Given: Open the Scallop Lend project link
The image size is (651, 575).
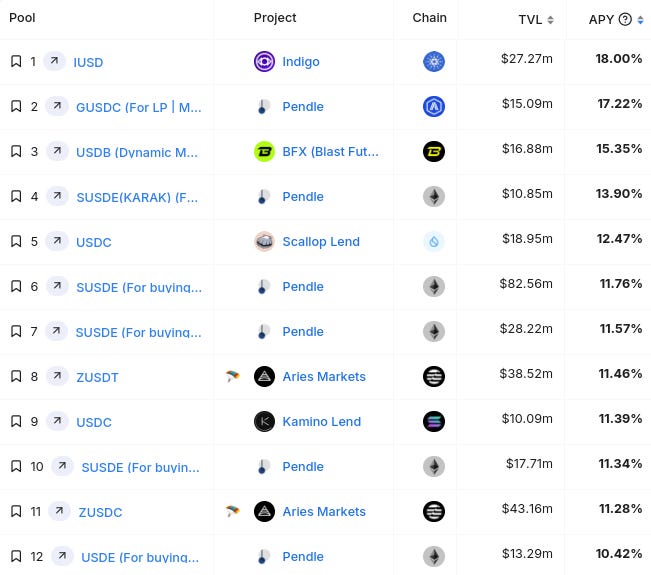Looking at the screenshot, I should [321, 241].
